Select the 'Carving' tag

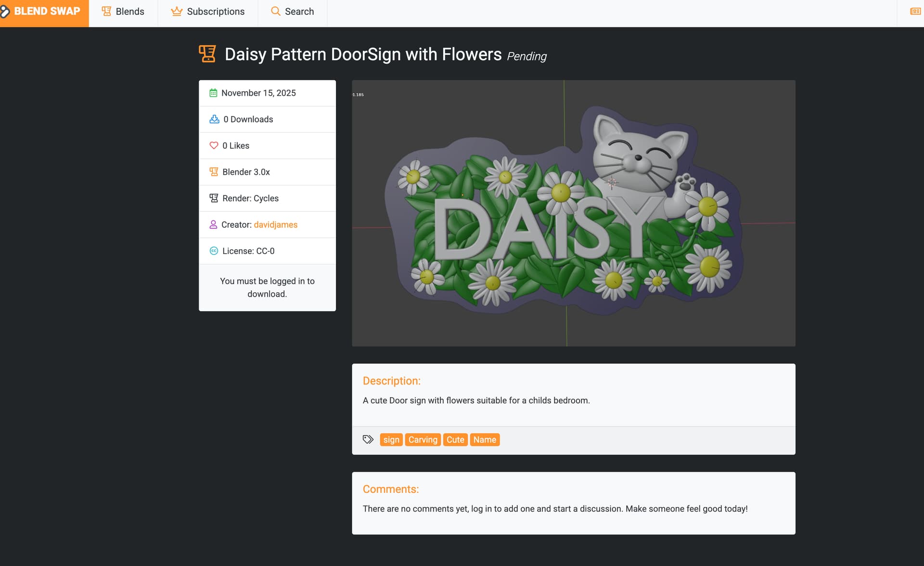(x=423, y=439)
